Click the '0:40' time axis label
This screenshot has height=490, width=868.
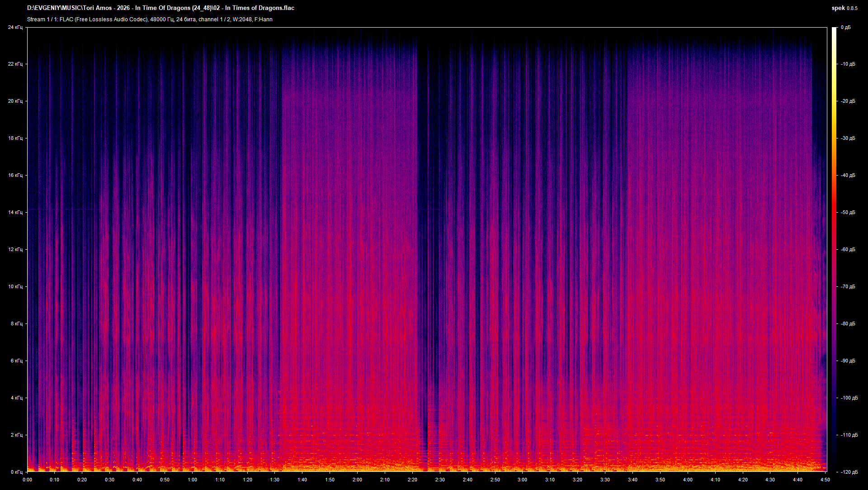pyautogui.click(x=137, y=480)
